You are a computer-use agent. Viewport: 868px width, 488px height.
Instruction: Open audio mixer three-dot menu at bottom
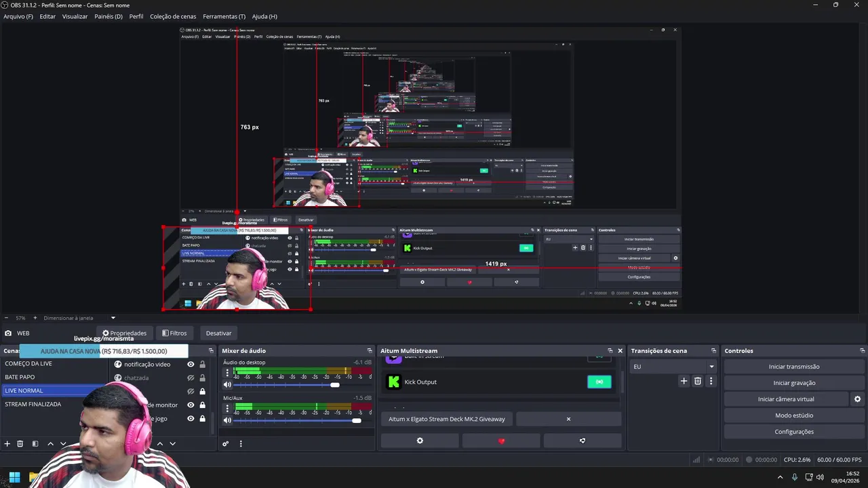(x=241, y=444)
